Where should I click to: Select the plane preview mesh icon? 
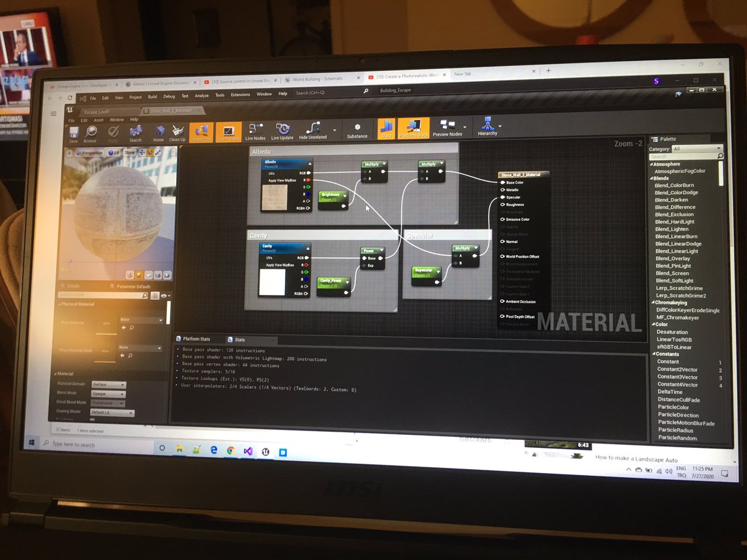pos(149,274)
